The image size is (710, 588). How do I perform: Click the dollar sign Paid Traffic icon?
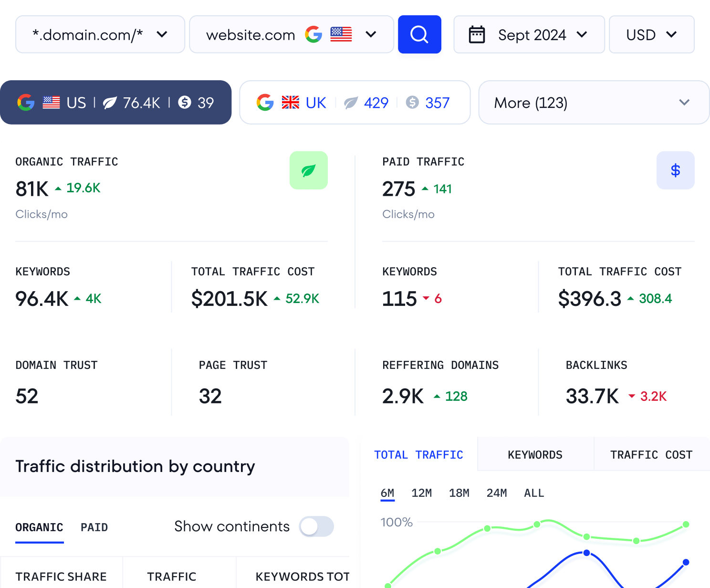click(x=675, y=170)
